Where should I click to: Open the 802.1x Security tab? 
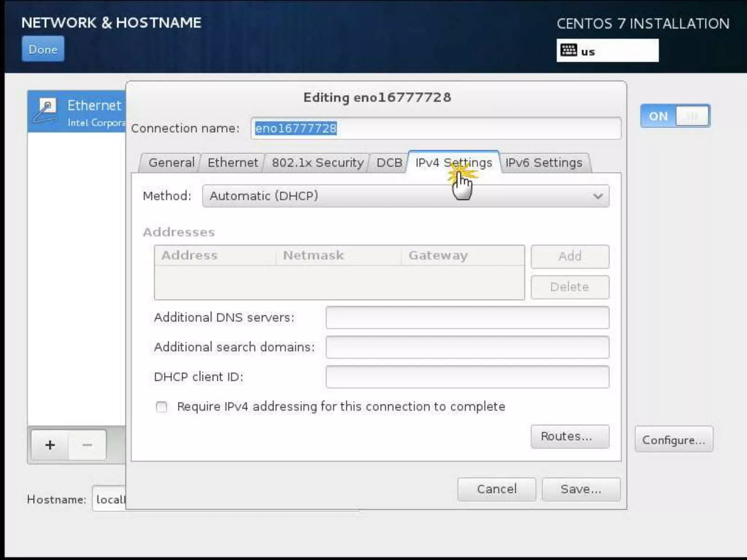tap(317, 163)
